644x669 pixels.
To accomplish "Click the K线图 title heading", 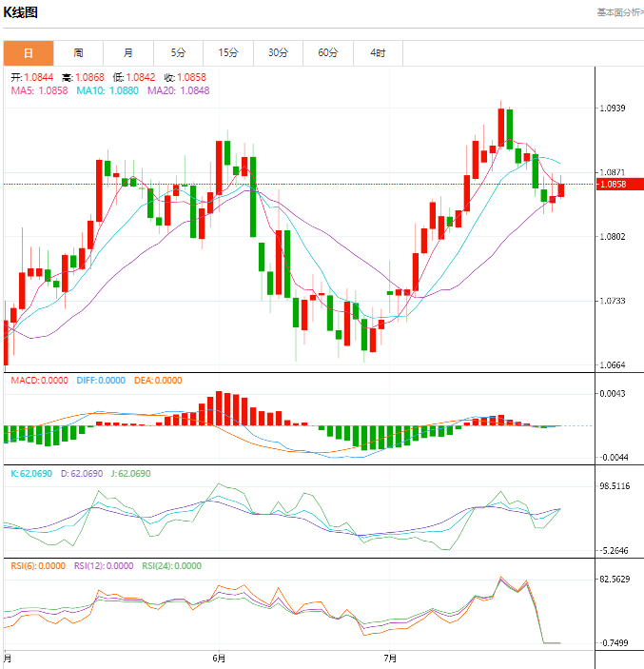I will (21, 13).
